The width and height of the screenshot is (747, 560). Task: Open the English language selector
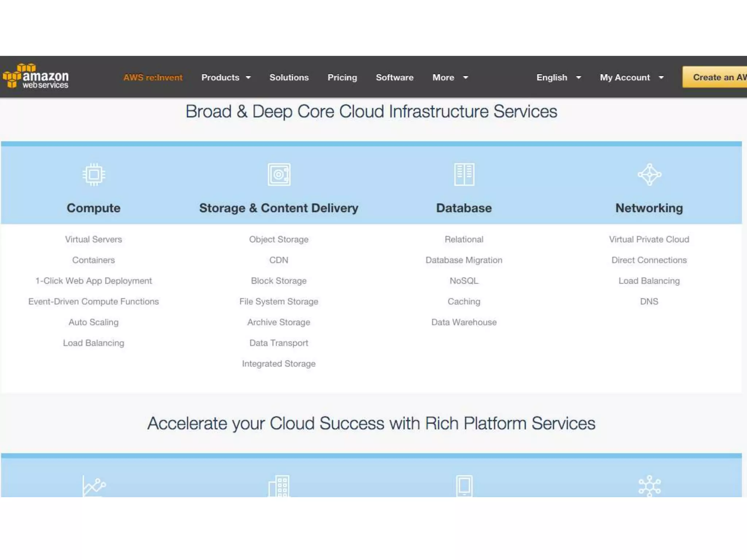[558, 77]
